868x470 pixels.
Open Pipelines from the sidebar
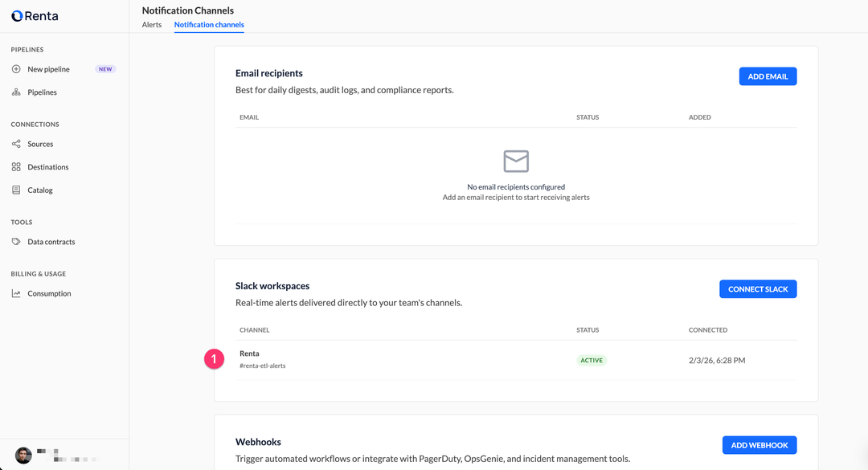point(42,92)
